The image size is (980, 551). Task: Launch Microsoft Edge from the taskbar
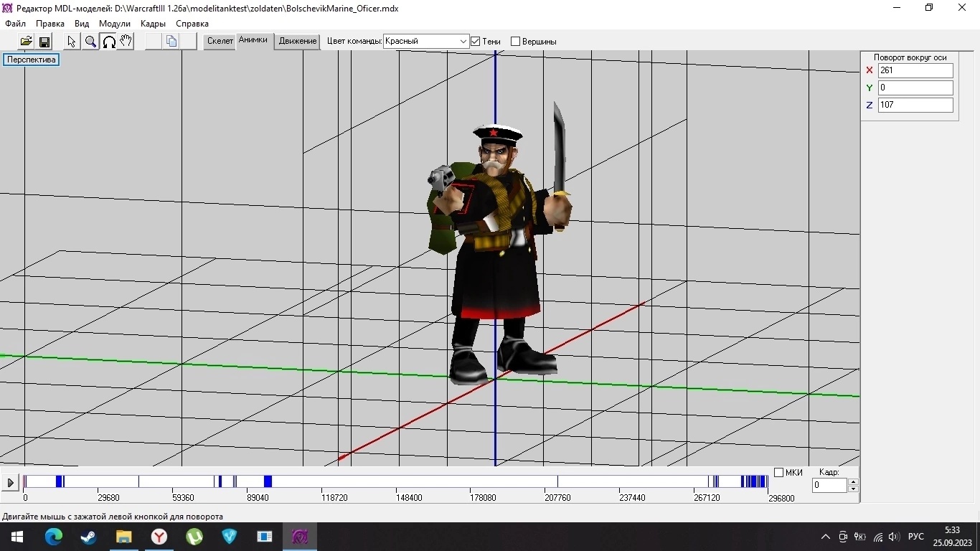53,537
